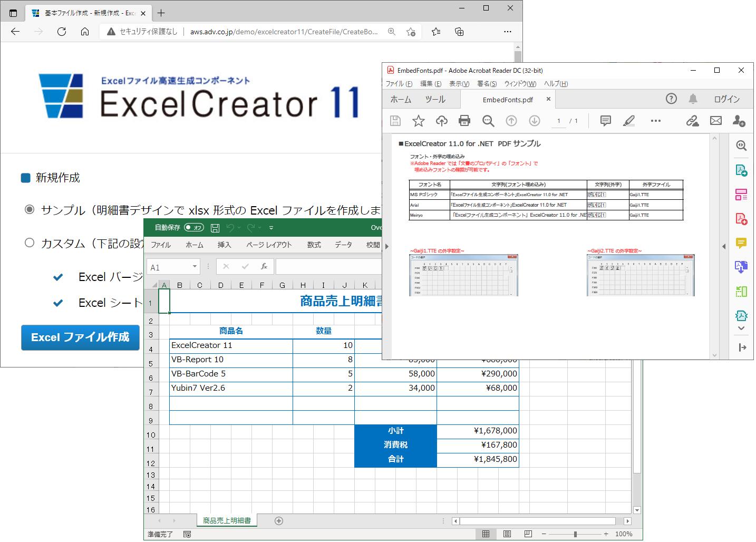Open Acrobat more tools ellipsis

point(656,121)
